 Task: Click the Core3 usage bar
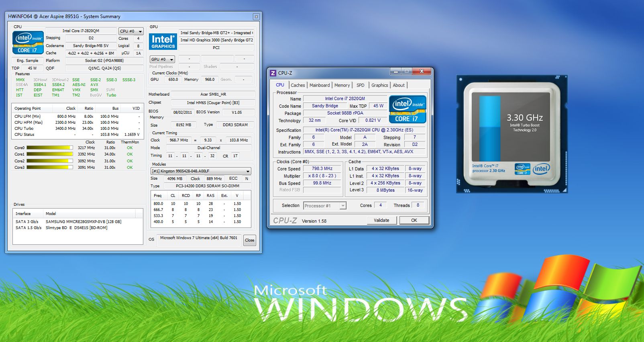pyautogui.click(x=50, y=168)
